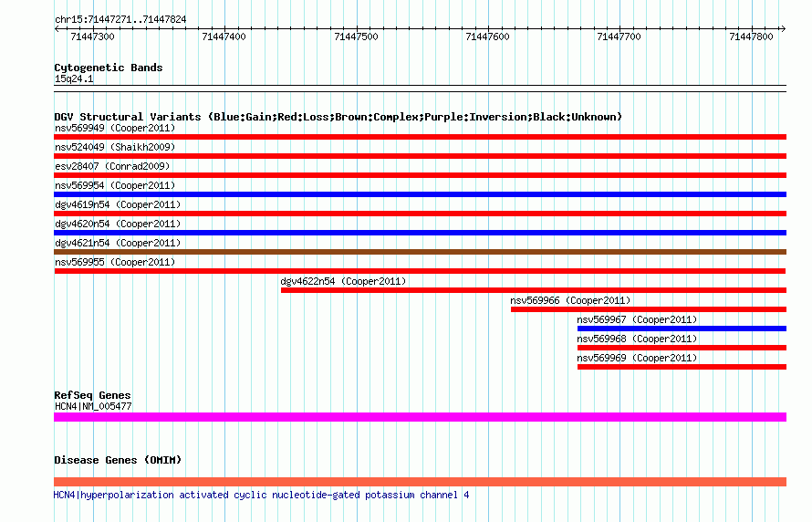Viewport: 812px width, 522px height.
Task: Click the 71447400 ruler position label
Action: coord(224,37)
